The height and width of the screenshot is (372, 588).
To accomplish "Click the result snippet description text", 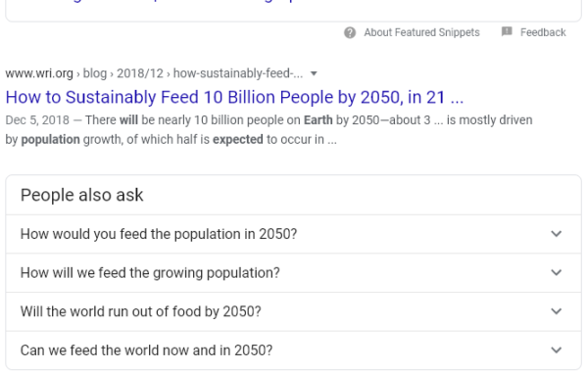I will [269, 129].
